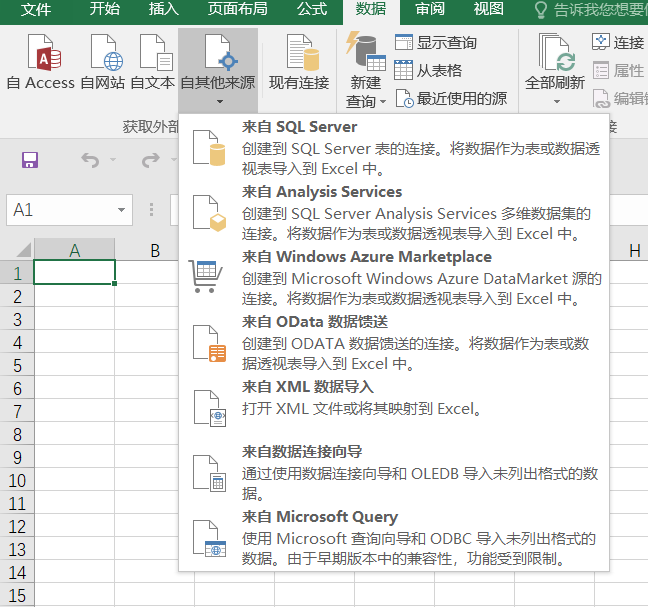Click the 自 Access import icon
Viewport: 648px width, 607px height.
click(x=44, y=52)
